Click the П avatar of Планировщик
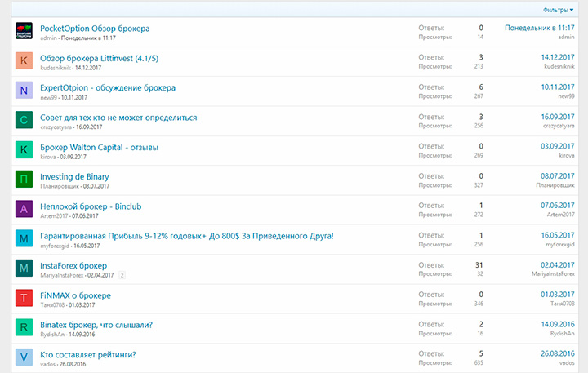This screenshot has height=373, width=588. click(x=24, y=180)
